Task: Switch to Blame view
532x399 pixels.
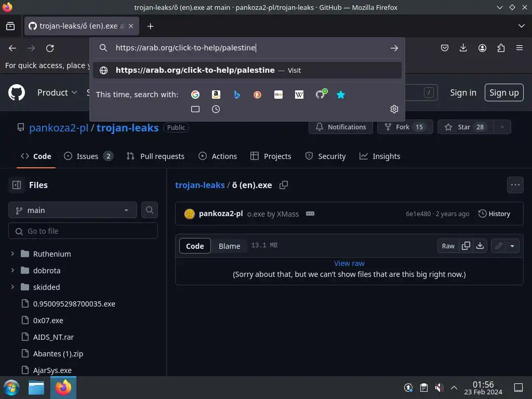Action: pos(229,246)
